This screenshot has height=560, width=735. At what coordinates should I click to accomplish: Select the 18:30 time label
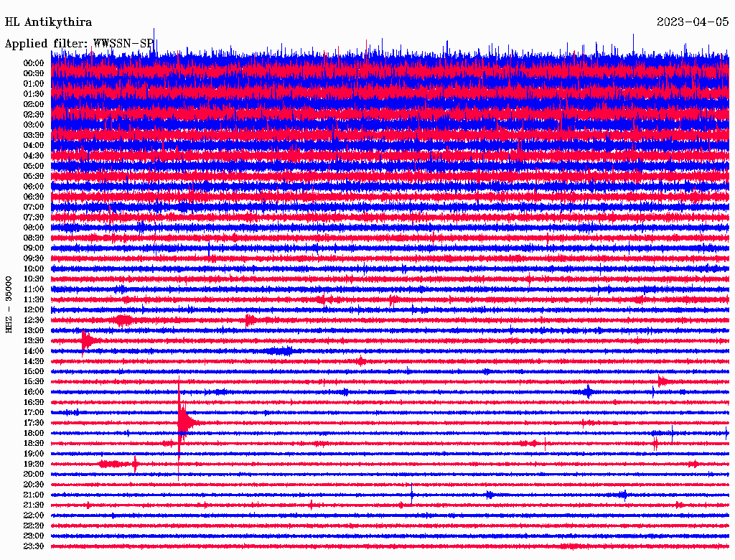[34, 443]
